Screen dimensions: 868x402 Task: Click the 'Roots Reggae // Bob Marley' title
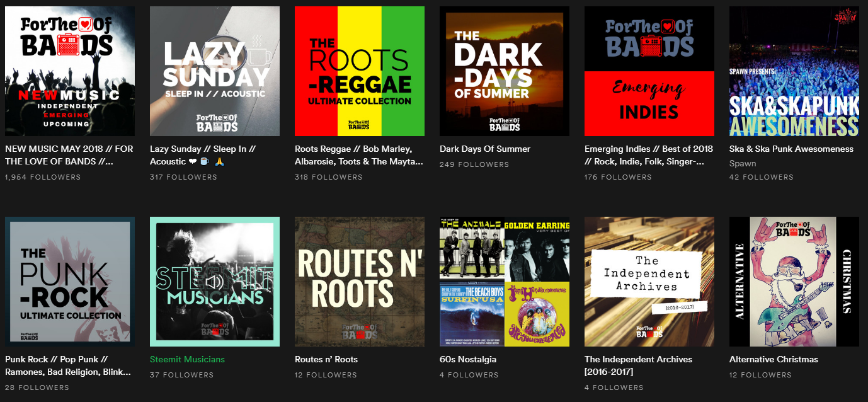point(359,155)
